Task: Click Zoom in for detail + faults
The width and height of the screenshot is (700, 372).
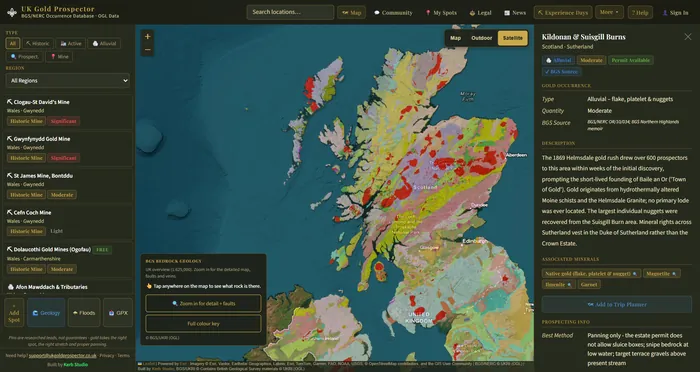Action: (x=203, y=303)
